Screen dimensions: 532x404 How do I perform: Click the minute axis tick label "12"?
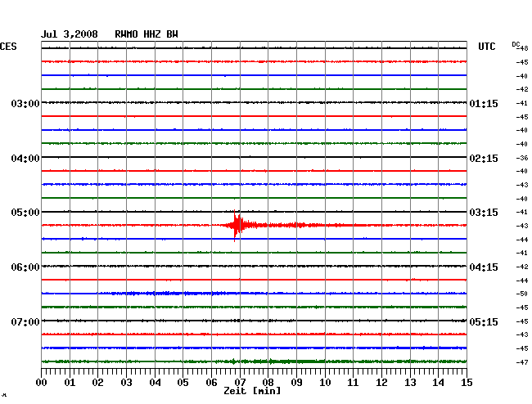[x=381, y=382]
